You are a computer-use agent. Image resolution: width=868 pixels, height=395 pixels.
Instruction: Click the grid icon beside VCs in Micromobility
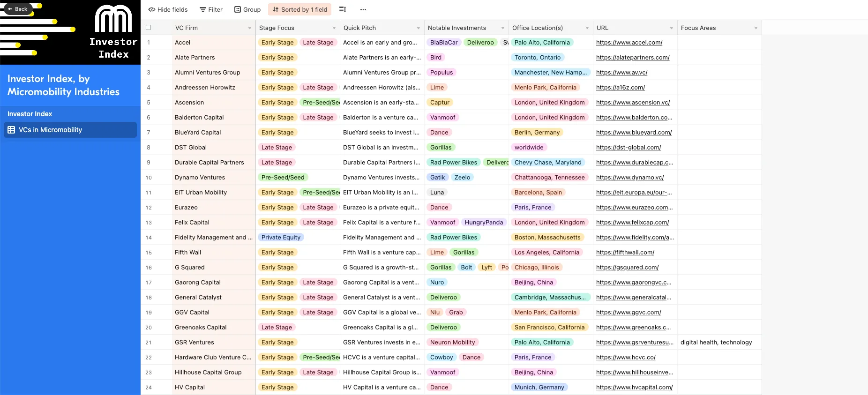[11, 130]
